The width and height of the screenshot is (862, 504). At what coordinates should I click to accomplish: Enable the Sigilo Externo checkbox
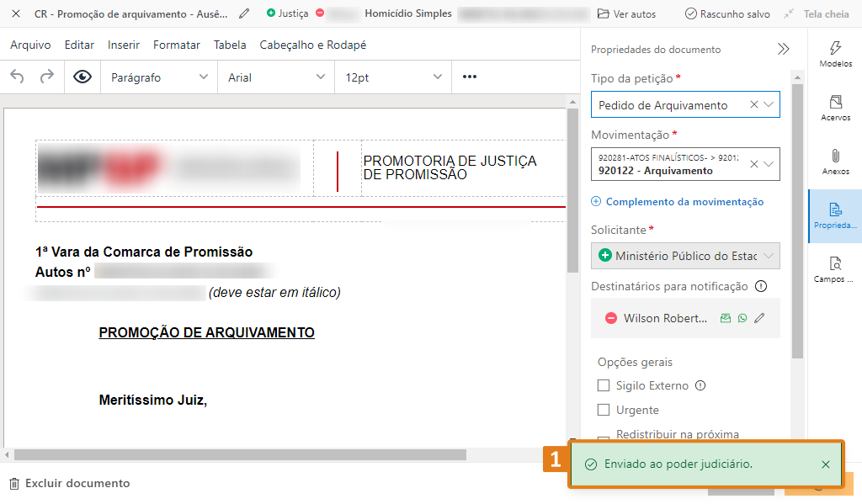click(x=603, y=385)
